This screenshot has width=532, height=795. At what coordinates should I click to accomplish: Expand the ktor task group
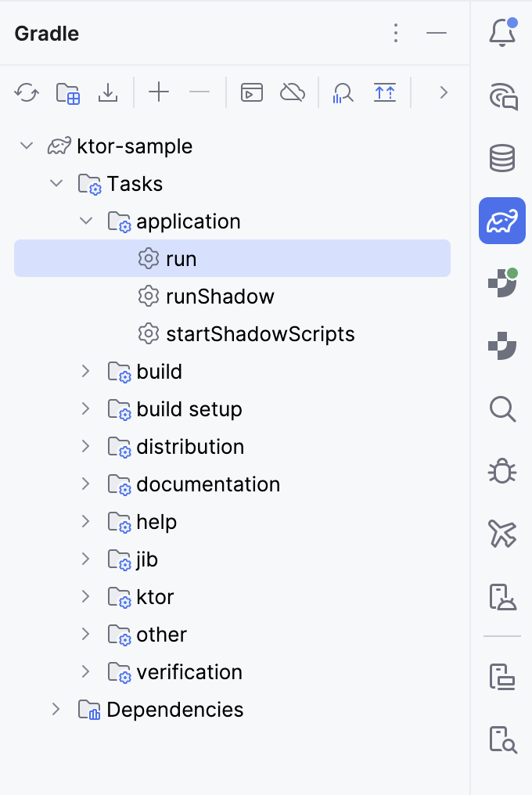click(x=86, y=596)
